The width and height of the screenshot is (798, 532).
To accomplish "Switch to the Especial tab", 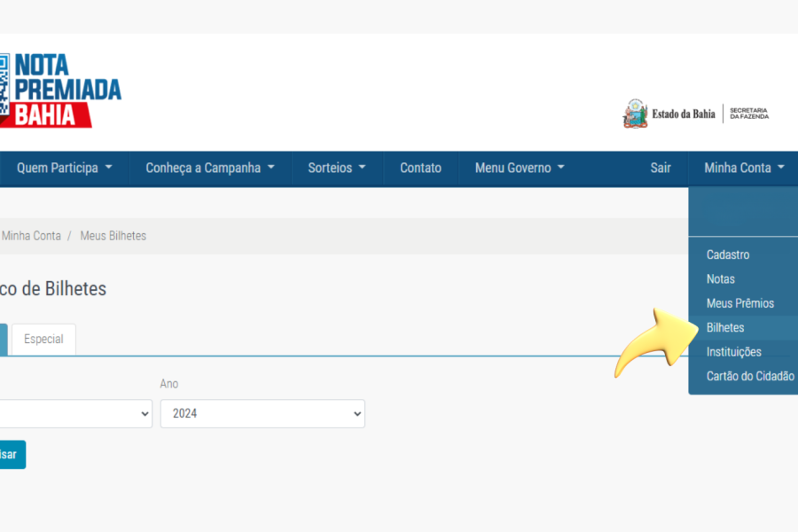I will click(43, 339).
